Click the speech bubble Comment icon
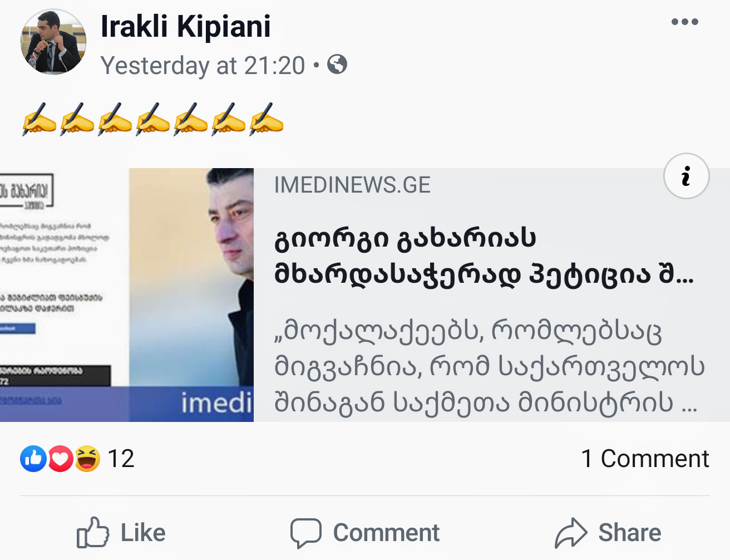This screenshot has width=730, height=560. pos(307,532)
